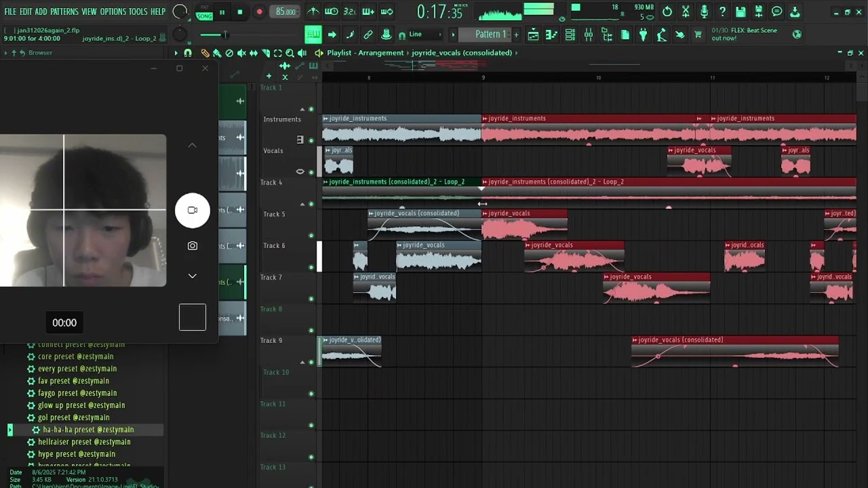Pause playback in the transport bar
Image resolution: width=868 pixels, height=488 pixels.
(x=221, y=12)
